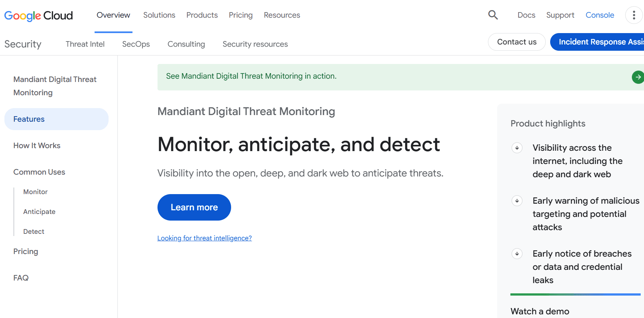Click the green arrow in the banner

(638, 77)
